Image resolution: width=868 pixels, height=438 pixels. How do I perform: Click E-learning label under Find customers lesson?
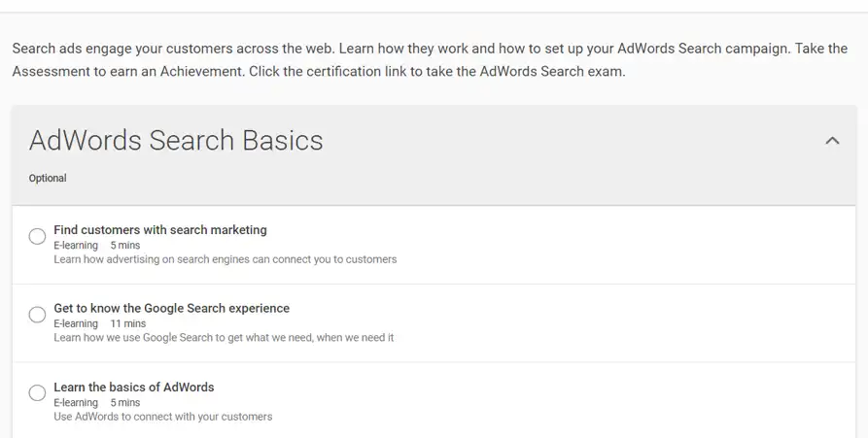tap(76, 245)
